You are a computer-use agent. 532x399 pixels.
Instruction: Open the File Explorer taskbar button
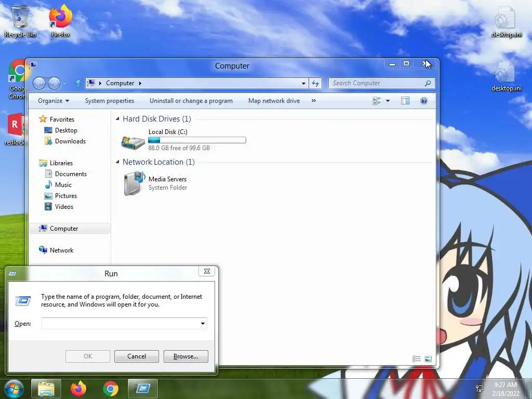[46, 389]
